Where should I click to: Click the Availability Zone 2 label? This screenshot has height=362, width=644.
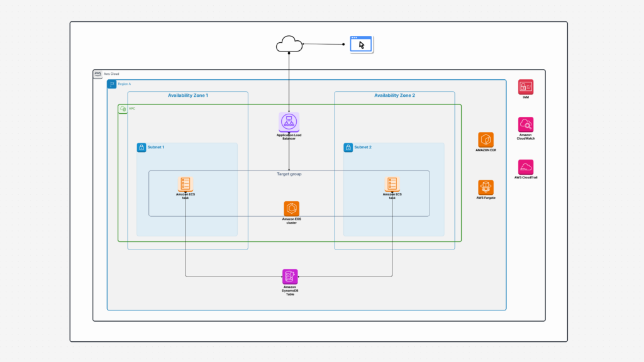[x=393, y=95]
